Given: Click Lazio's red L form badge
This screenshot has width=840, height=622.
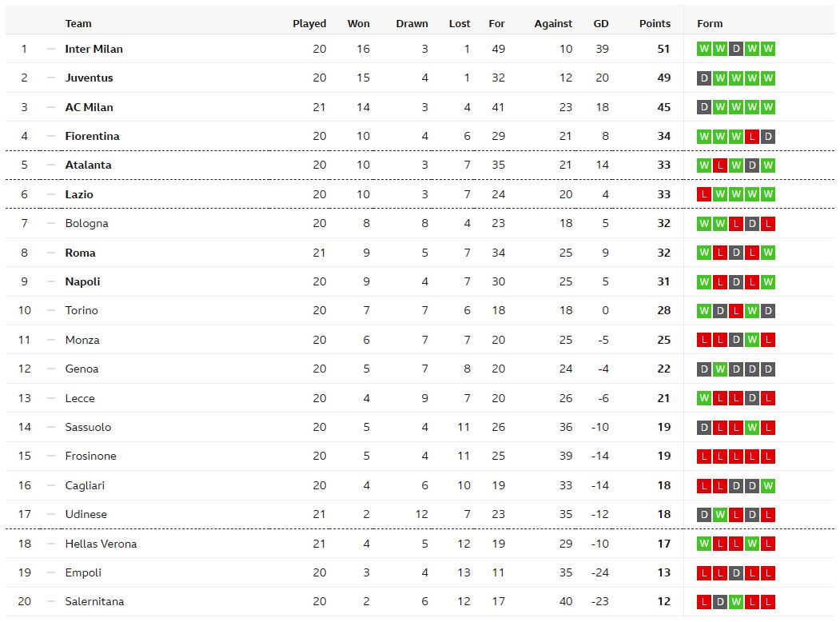Looking at the screenshot, I should (704, 194).
